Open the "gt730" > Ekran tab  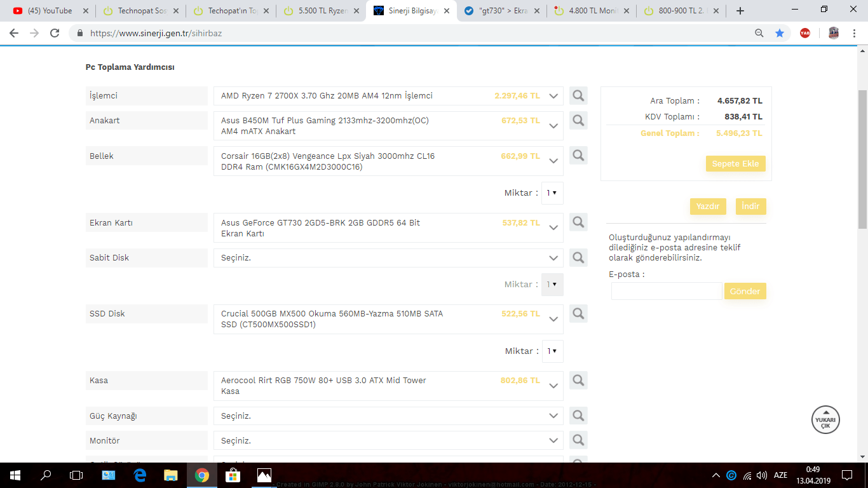click(x=503, y=11)
